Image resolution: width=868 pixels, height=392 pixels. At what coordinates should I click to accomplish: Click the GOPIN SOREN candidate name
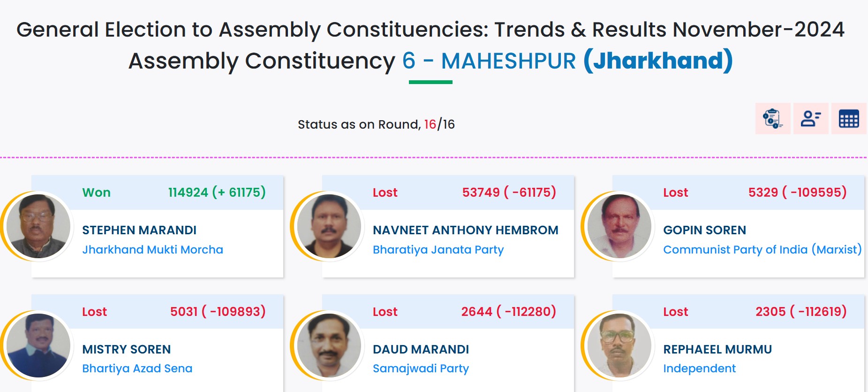tap(704, 230)
